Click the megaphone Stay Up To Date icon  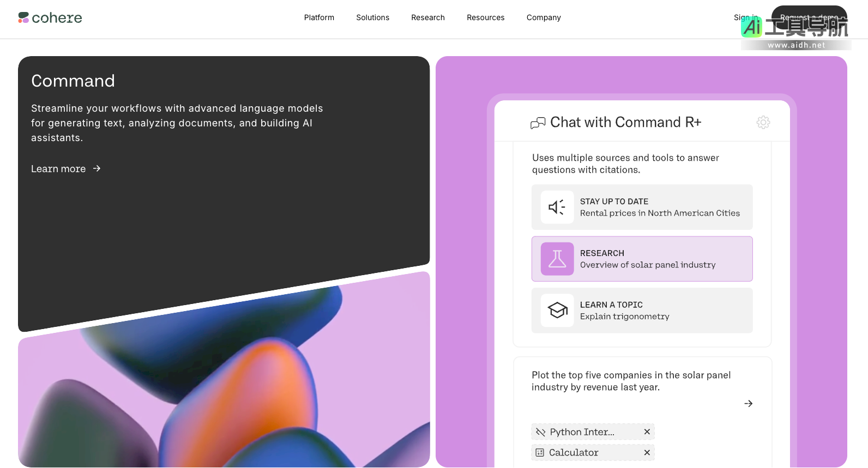(x=557, y=207)
